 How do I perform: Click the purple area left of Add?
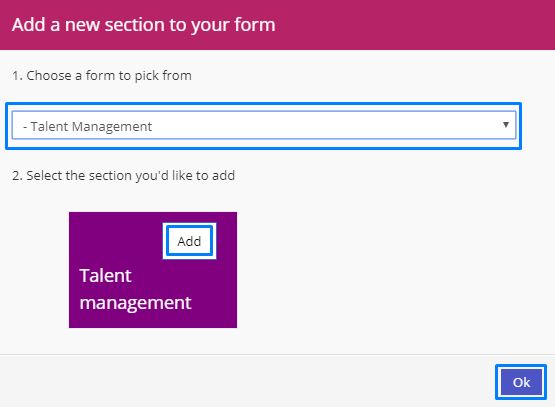tap(117, 241)
